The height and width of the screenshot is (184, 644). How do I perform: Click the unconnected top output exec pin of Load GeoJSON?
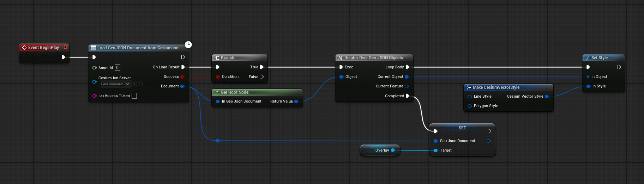coord(183,57)
